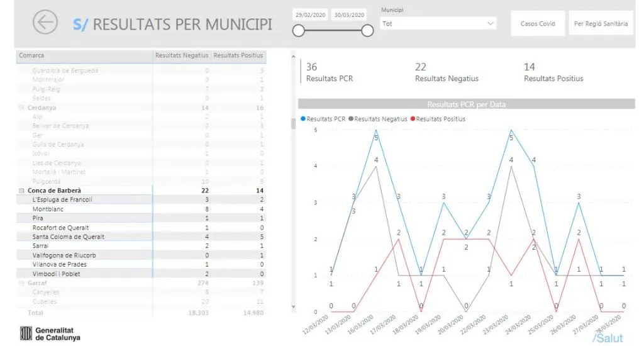644x346 pixels.
Task: Select the Vimbodí i Poblet row
Action: 142,274
